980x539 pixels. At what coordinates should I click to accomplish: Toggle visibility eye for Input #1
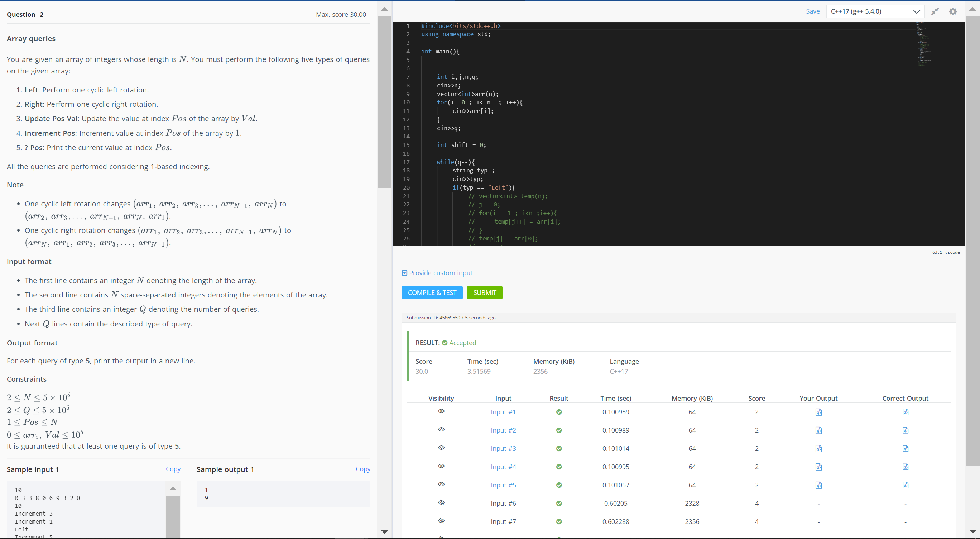pyautogui.click(x=441, y=411)
